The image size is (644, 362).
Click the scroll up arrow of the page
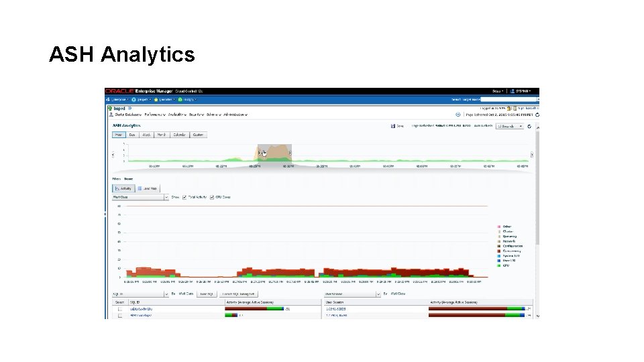[x=537, y=127]
